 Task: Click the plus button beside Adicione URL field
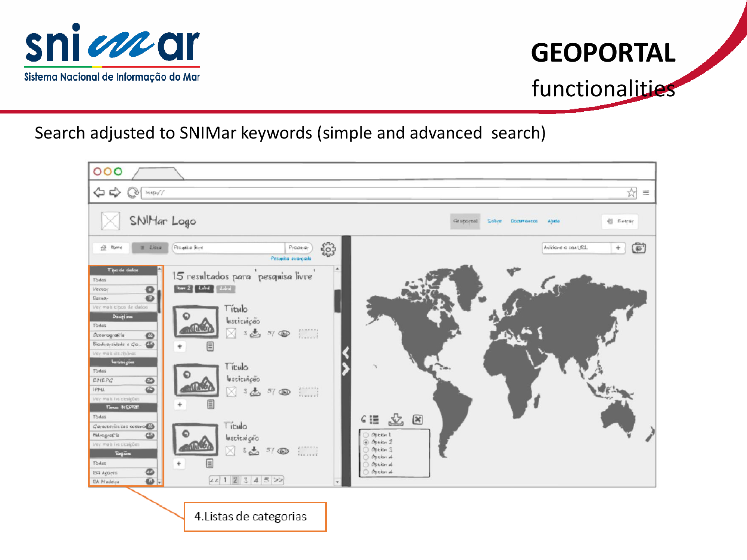point(618,248)
